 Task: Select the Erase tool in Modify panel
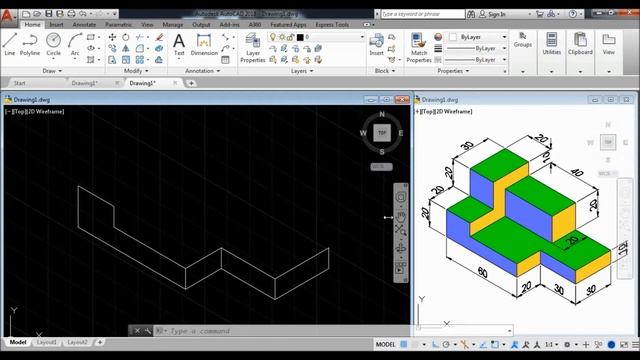coord(159,37)
